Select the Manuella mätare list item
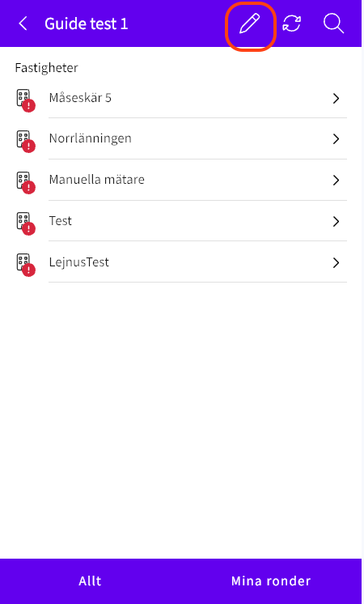 pyautogui.click(x=181, y=181)
